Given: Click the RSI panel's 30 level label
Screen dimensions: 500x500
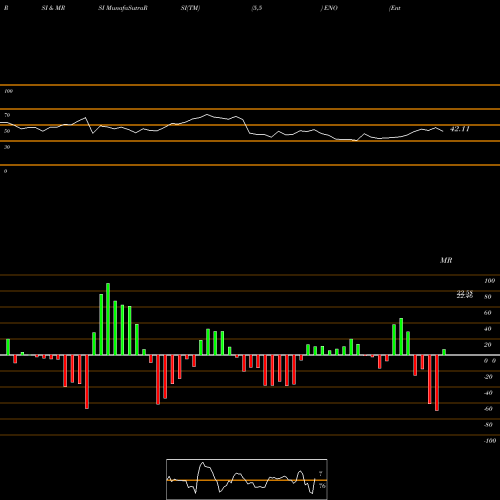Looking at the screenshot, I should 7,147.
